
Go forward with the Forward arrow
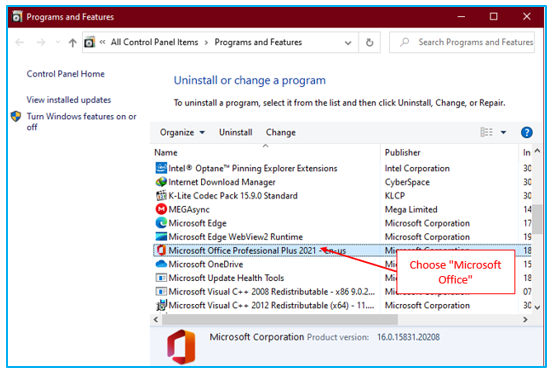(x=41, y=43)
